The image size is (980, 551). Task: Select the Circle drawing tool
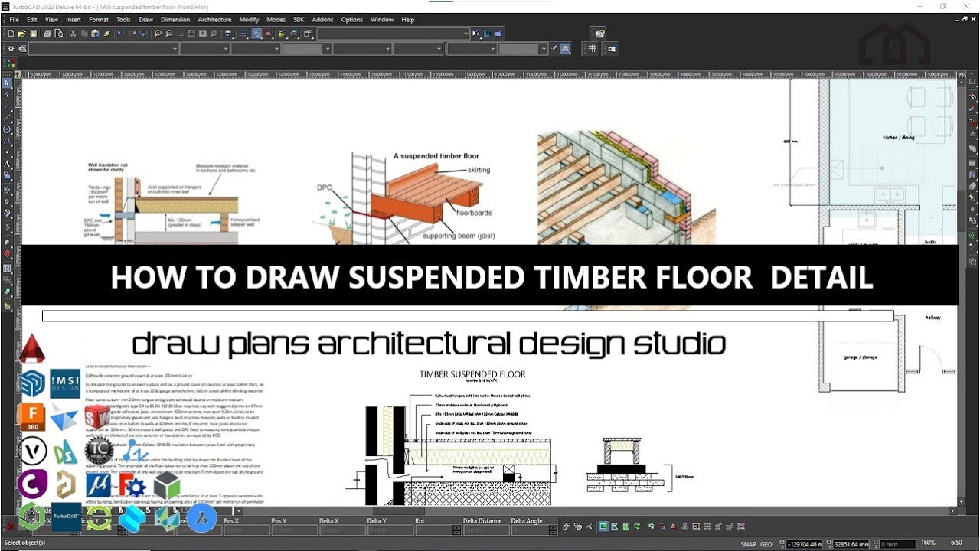click(7, 129)
